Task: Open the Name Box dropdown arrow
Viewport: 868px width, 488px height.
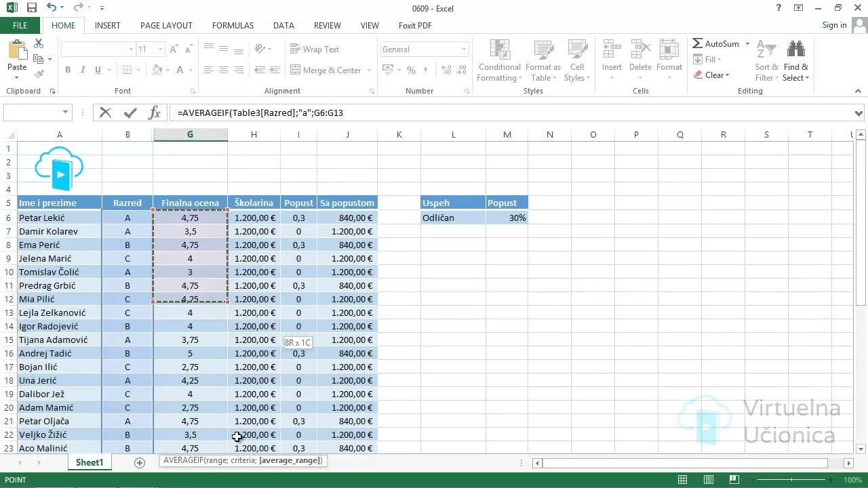Action: pyautogui.click(x=65, y=113)
